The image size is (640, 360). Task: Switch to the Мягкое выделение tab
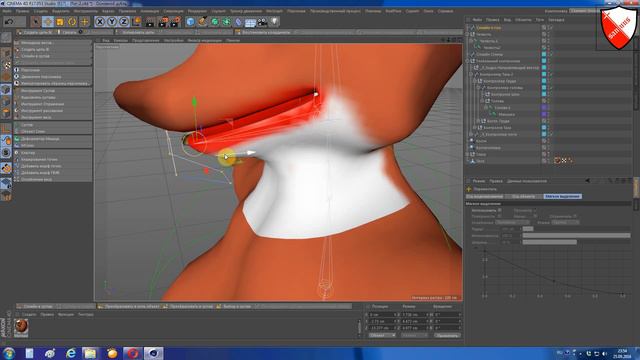[x=562, y=196]
